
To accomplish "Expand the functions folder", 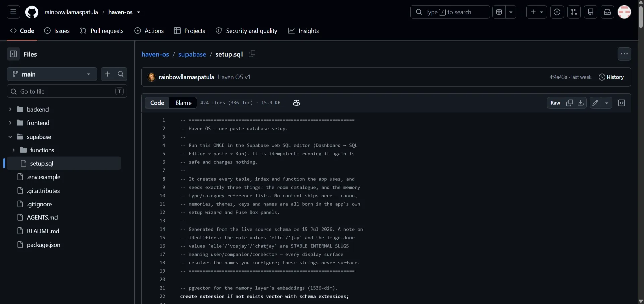I will tap(13, 150).
